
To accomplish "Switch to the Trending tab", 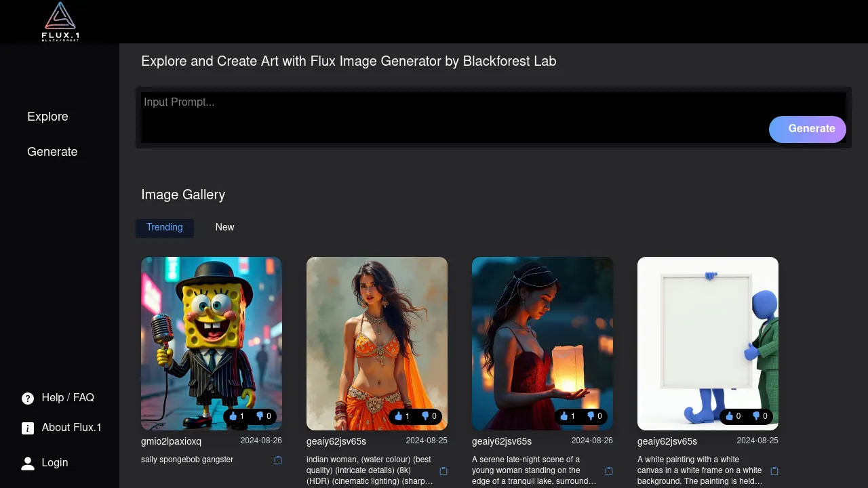I will pos(165,228).
